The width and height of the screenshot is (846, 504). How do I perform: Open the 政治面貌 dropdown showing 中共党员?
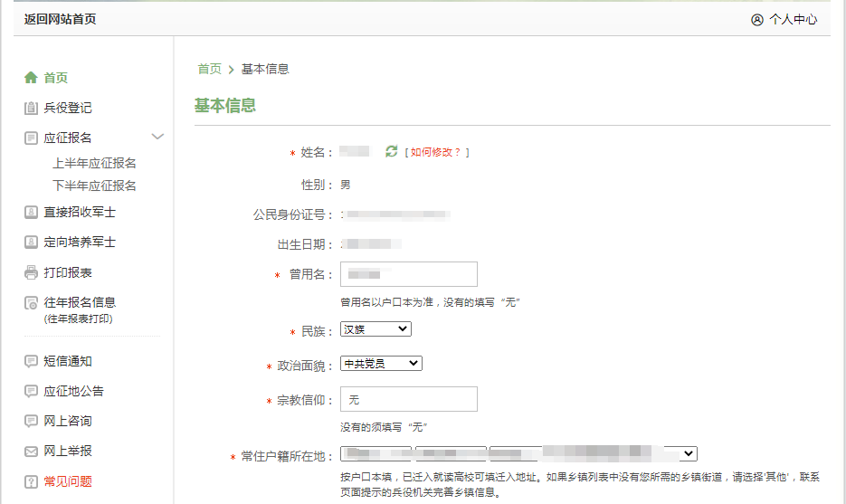pyautogui.click(x=381, y=364)
